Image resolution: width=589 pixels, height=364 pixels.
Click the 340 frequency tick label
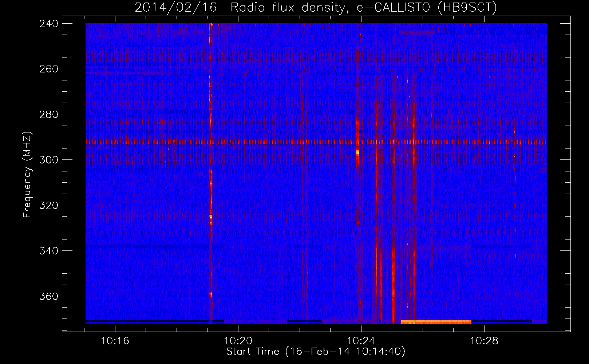(x=49, y=251)
